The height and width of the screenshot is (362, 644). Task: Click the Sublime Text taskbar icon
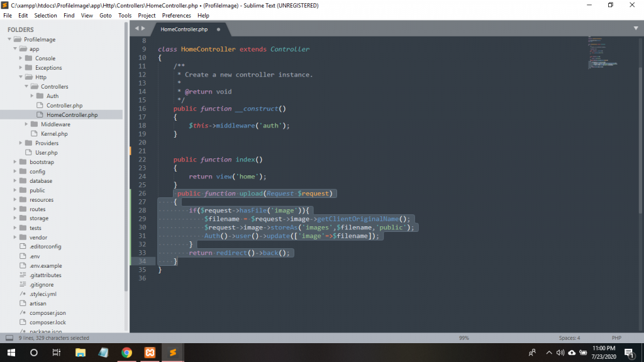pyautogui.click(x=172, y=353)
